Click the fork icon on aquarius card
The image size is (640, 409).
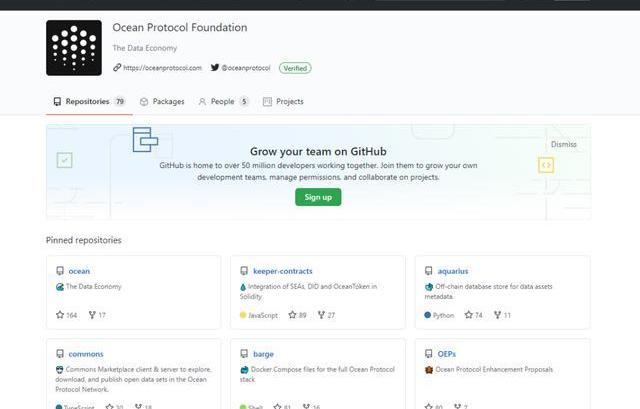point(497,315)
